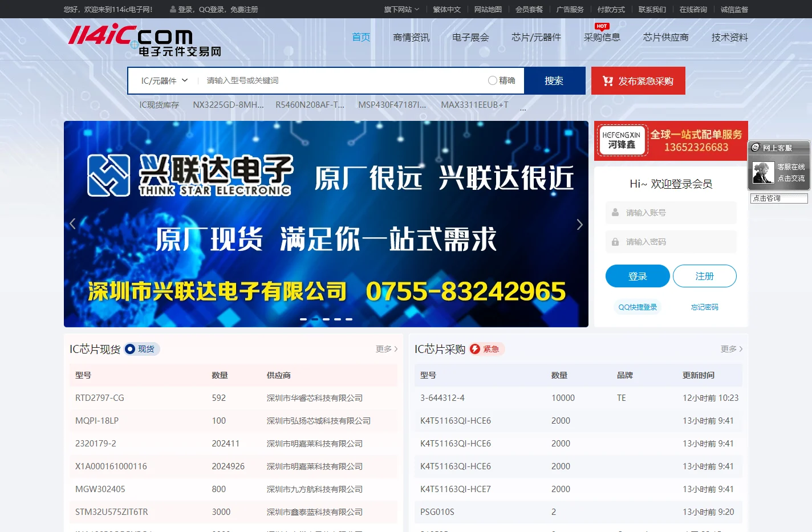This screenshot has width=812, height=532.
Task: Open 广告服务 link in top bar
Action: point(570,10)
